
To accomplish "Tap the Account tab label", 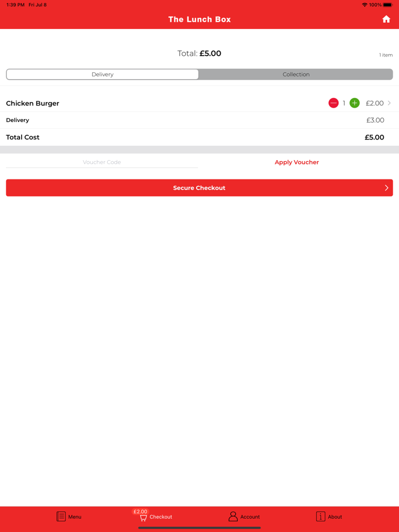I will coord(250,517).
